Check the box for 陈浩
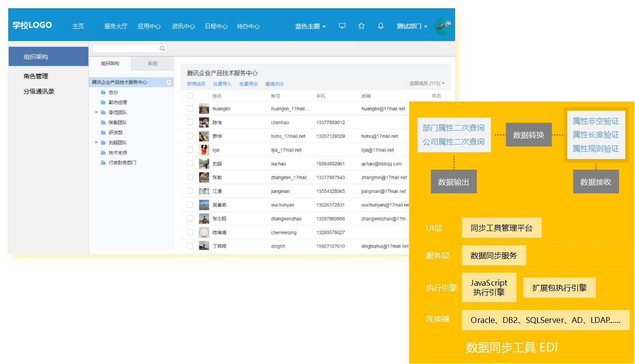Screen dimensions: 635x364 pos(190,122)
